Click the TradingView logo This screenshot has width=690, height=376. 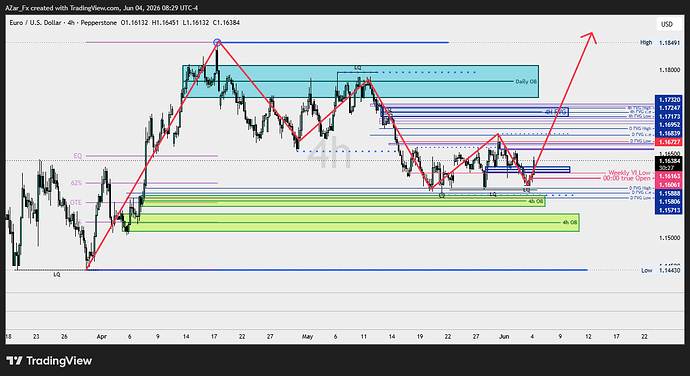48,361
